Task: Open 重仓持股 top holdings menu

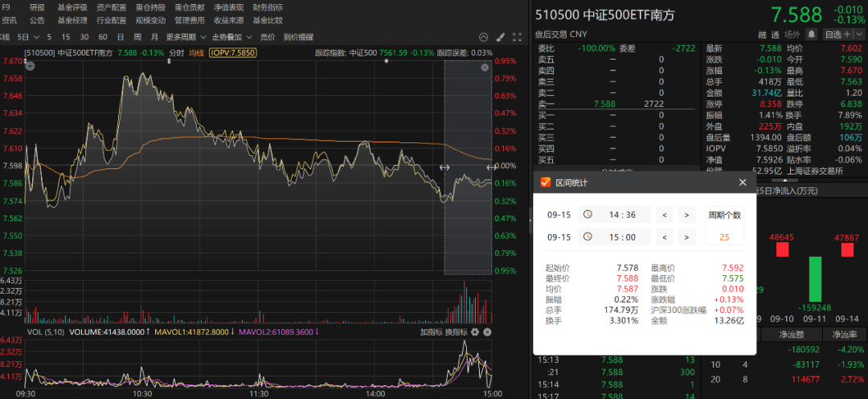Action: tap(150, 8)
